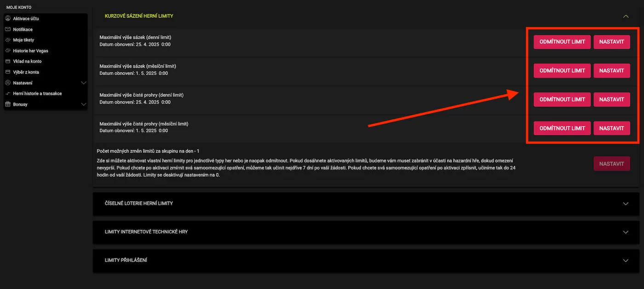Expand the Nastavení sidebar submenu chevron
644x289 pixels.
tap(83, 83)
